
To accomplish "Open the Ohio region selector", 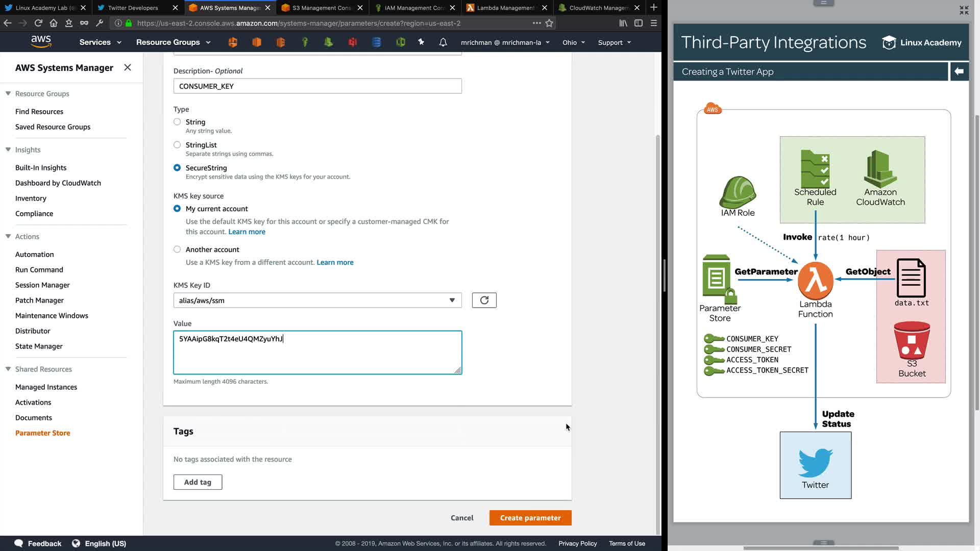I will (573, 42).
